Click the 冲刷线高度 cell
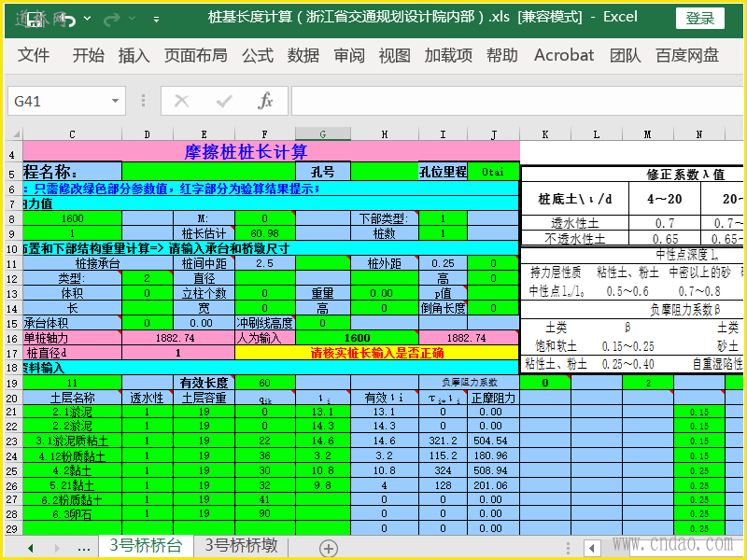The image size is (747, 560). (265, 323)
